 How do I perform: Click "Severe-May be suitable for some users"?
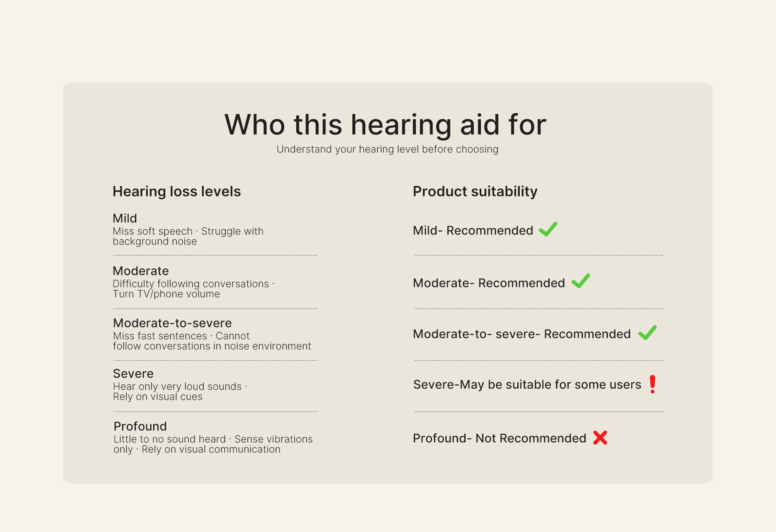(x=527, y=384)
